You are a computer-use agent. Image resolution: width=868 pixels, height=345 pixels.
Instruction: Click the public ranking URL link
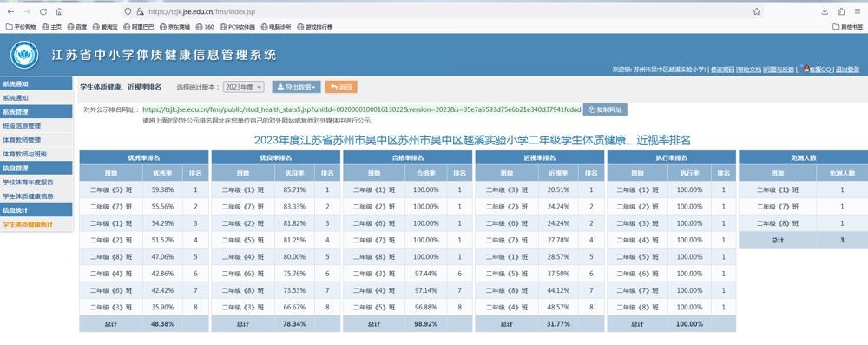pos(361,109)
